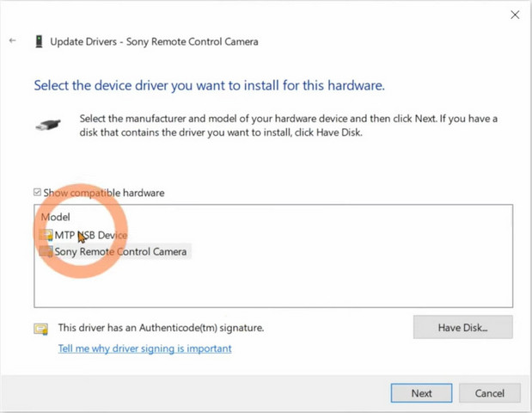The height and width of the screenshot is (413, 532).
Task: Open Tell me why driver signing is important
Action: coord(145,348)
